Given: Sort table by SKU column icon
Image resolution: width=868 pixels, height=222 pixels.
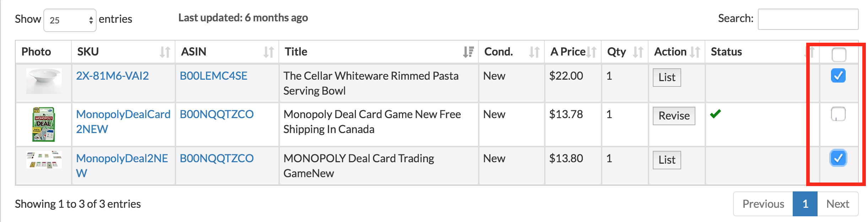Looking at the screenshot, I should click(x=165, y=52).
